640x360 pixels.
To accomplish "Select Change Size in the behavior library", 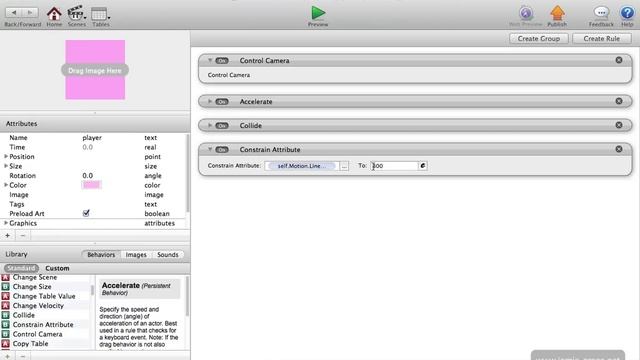I will click(x=32, y=287).
